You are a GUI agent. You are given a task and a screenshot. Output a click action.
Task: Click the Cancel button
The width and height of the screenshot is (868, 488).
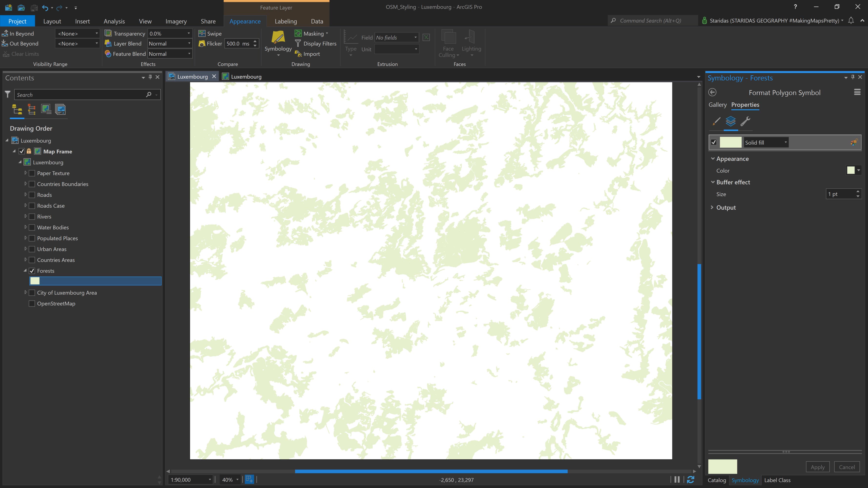847,467
